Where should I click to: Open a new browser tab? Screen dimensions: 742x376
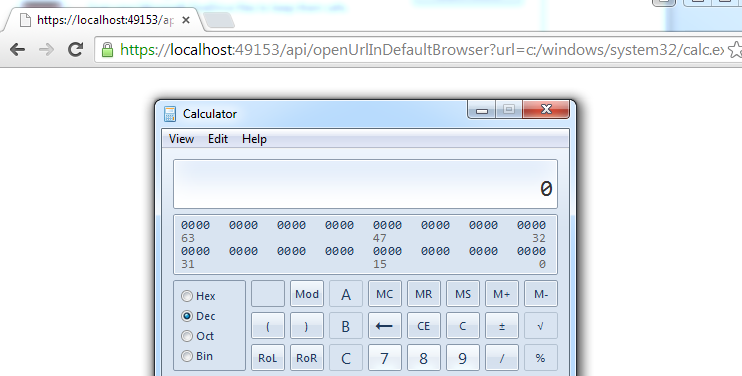(x=219, y=20)
